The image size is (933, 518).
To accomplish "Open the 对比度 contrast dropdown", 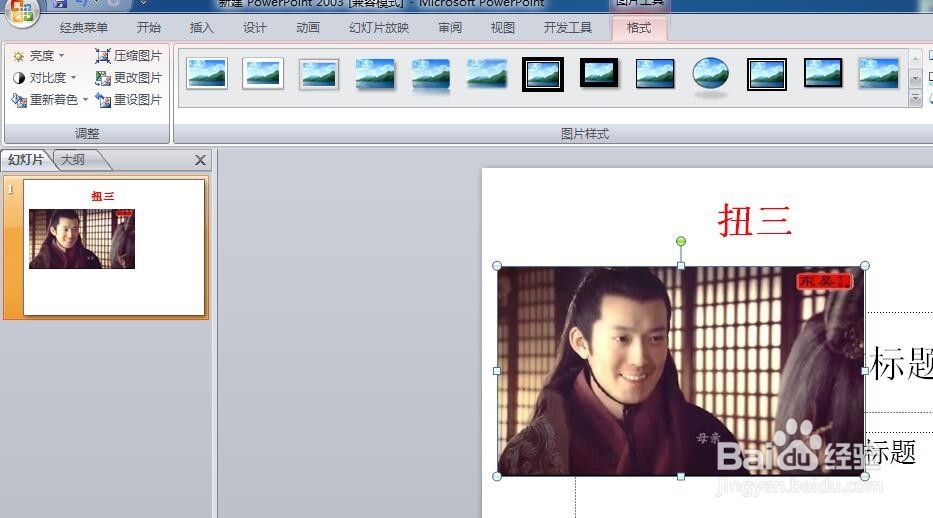I will [45, 78].
